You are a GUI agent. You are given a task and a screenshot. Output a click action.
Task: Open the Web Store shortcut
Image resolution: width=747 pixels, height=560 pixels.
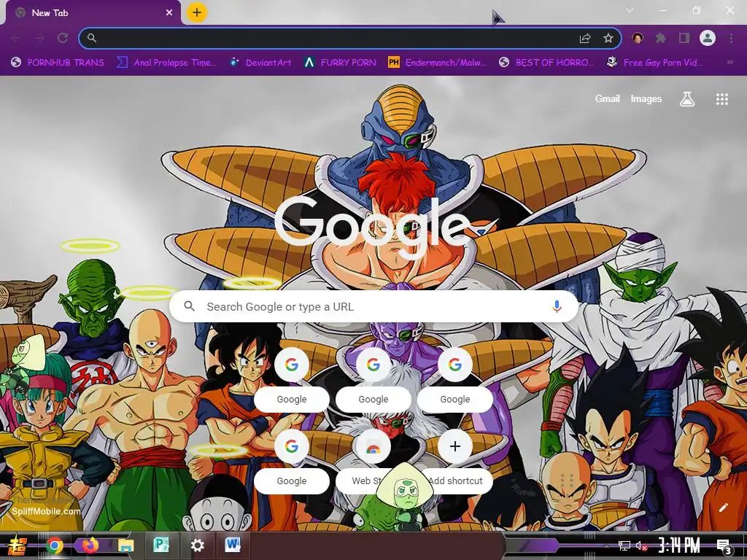(x=373, y=461)
